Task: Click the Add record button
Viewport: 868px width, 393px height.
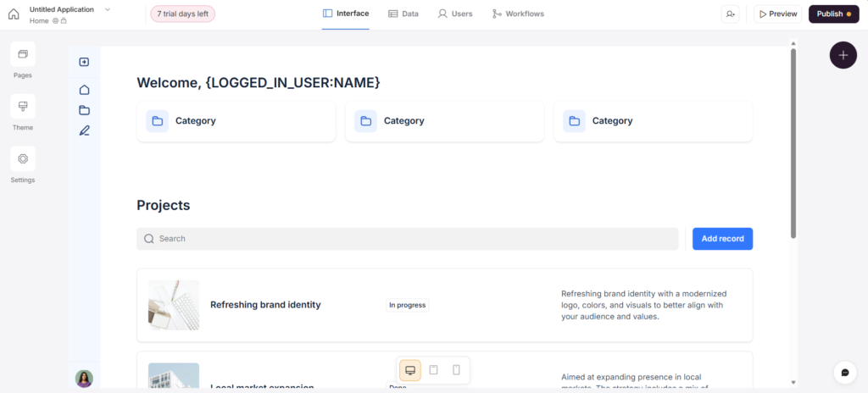Action: 722,239
